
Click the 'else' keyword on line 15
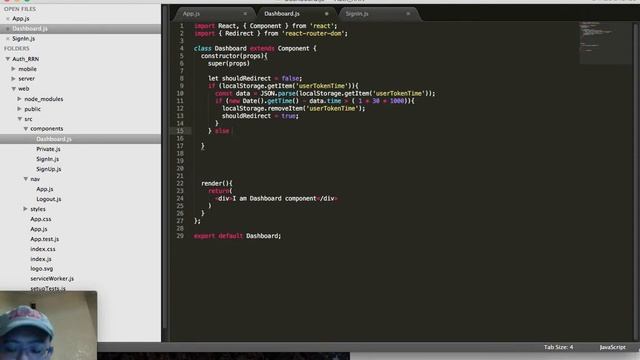(222, 131)
